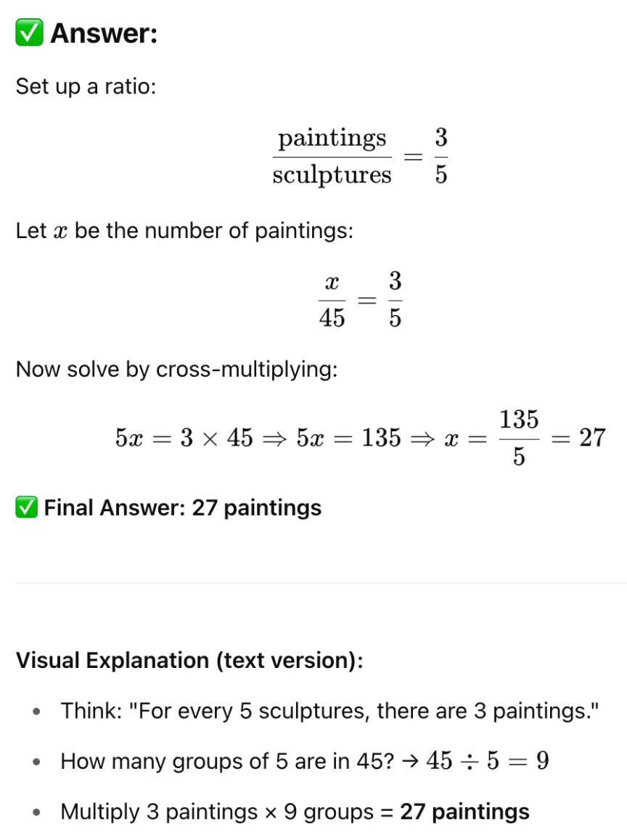Click the '5x = 3 × 45' expression

pos(184,438)
